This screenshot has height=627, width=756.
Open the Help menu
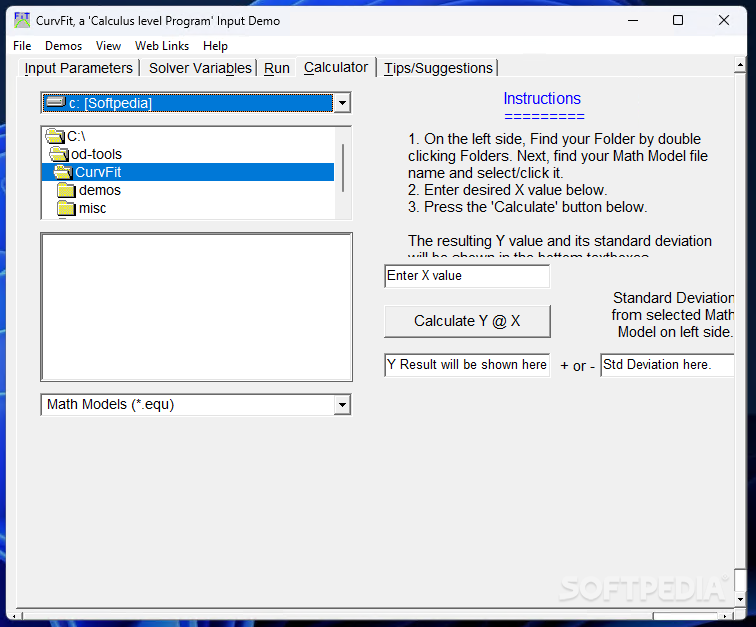tap(215, 46)
